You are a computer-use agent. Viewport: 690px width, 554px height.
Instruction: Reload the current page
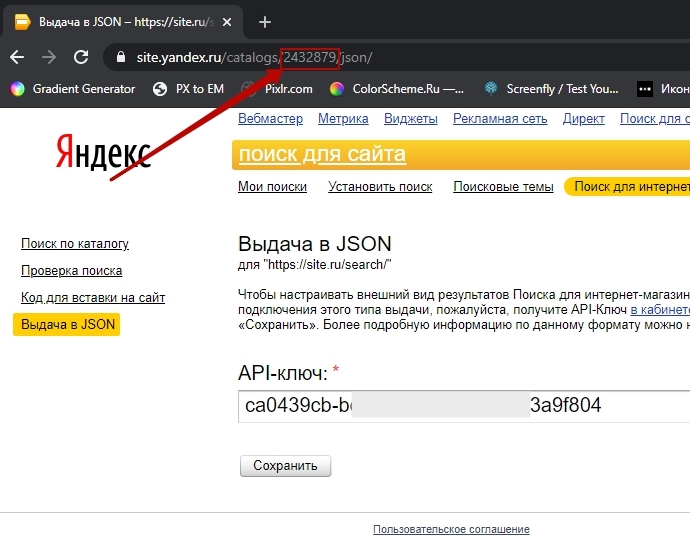81,57
